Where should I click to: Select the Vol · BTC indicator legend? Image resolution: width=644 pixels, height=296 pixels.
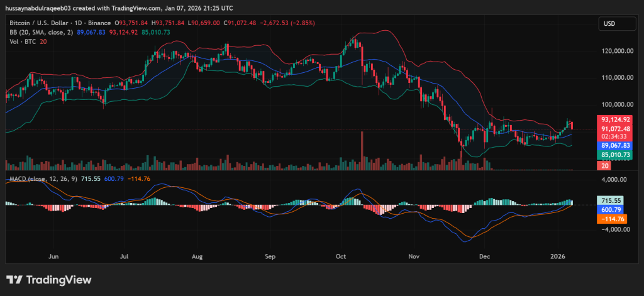coord(21,41)
